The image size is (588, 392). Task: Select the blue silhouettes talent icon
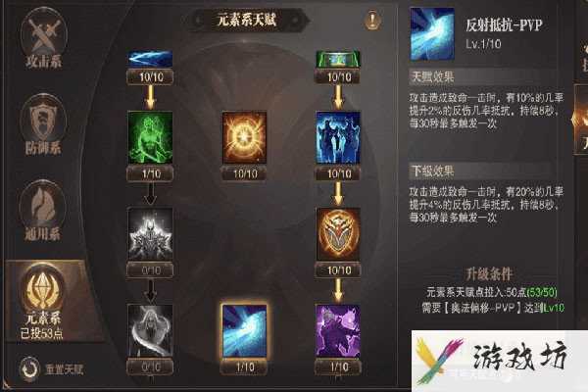(338, 137)
